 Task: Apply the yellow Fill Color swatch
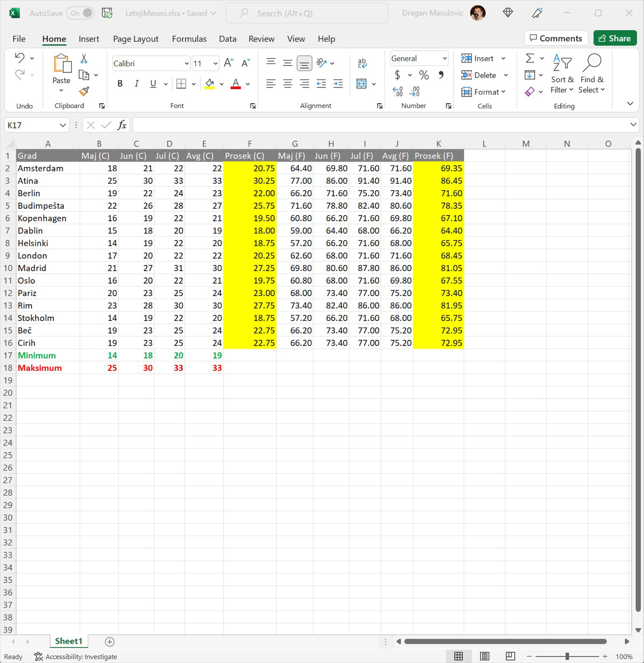point(209,84)
